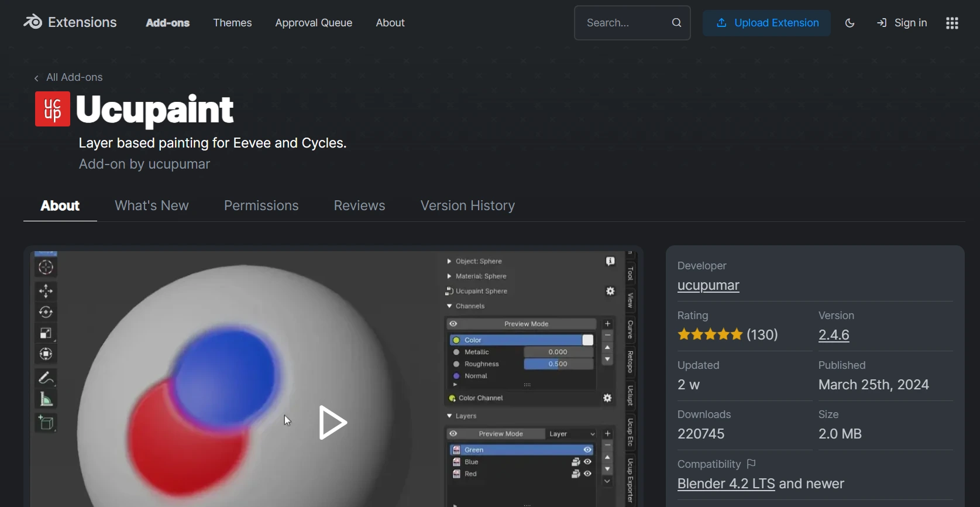This screenshot has width=980, height=507.
Task: Toggle the layers Preview Mode eye
Action: (x=453, y=434)
